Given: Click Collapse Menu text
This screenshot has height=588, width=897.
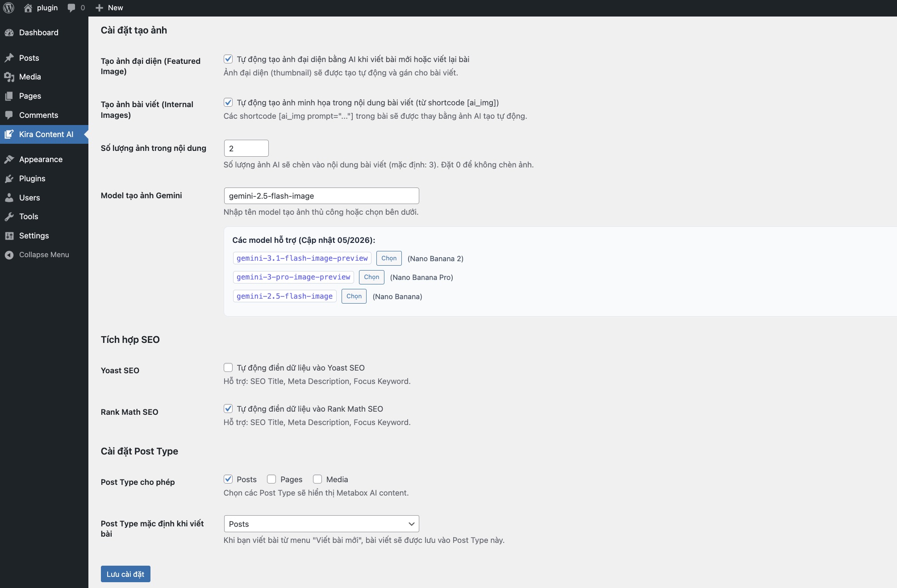Looking at the screenshot, I should click(44, 255).
